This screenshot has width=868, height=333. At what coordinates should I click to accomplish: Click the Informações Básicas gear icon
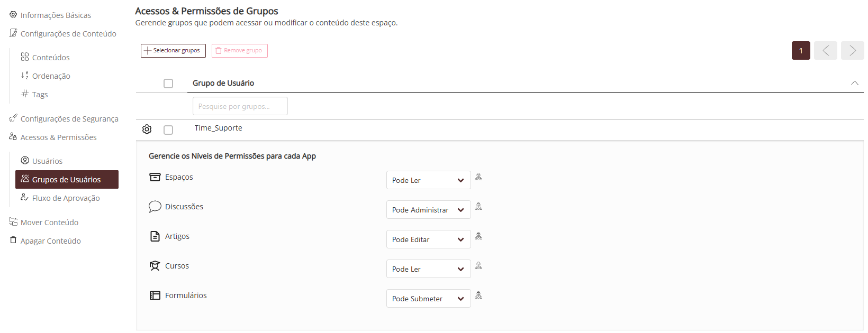pyautogui.click(x=13, y=15)
